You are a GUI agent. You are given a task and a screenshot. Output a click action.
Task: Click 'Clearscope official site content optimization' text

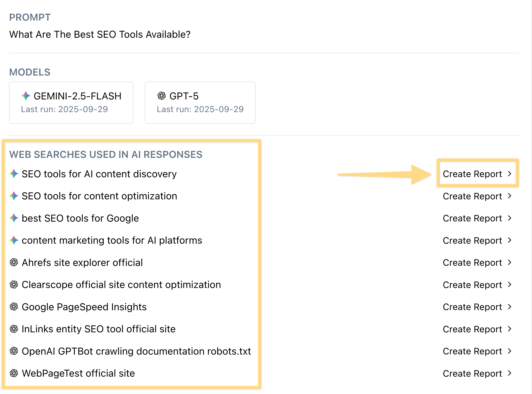point(121,284)
